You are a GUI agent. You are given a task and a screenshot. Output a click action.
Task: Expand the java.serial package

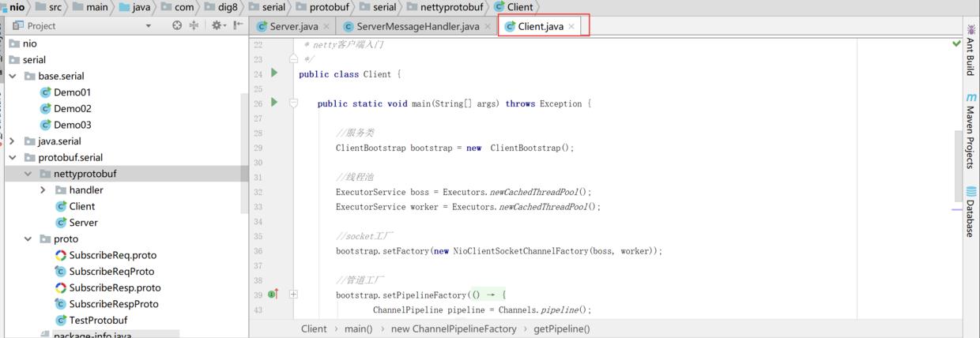coord(13,141)
